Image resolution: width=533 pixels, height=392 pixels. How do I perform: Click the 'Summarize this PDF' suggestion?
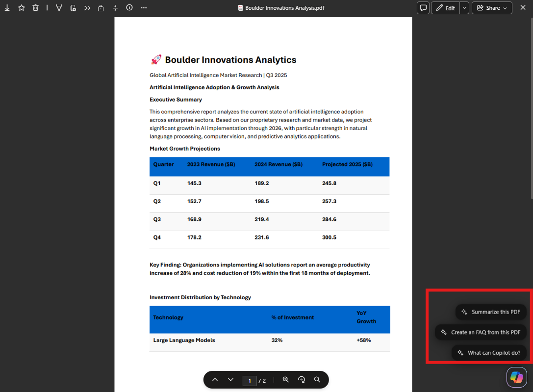(x=491, y=312)
